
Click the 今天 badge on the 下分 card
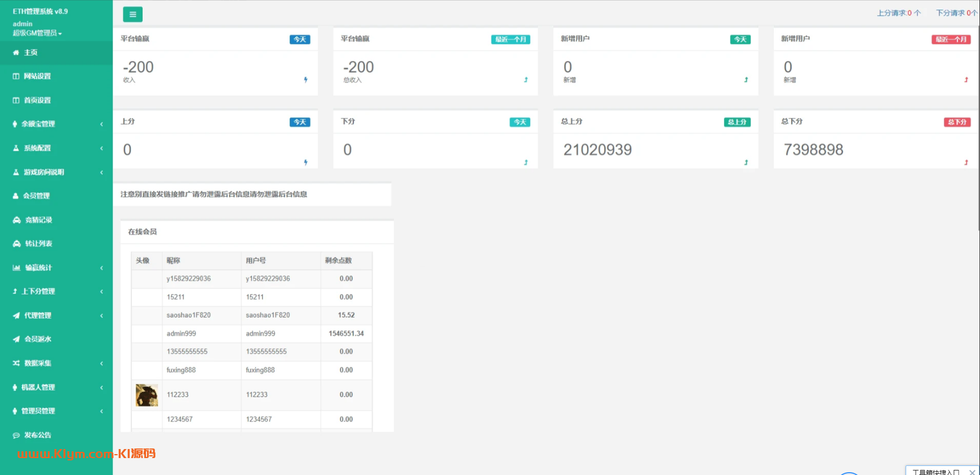coord(520,122)
